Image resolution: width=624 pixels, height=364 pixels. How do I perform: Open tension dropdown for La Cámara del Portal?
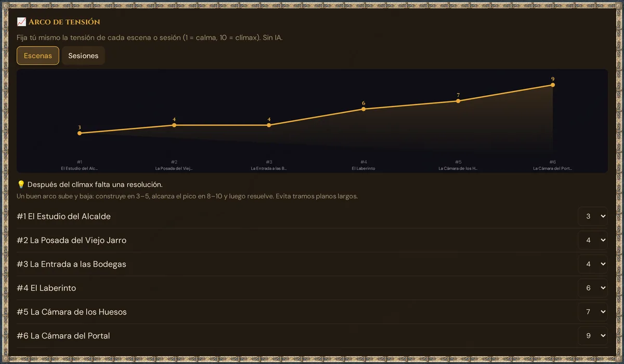(x=593, y=336)
